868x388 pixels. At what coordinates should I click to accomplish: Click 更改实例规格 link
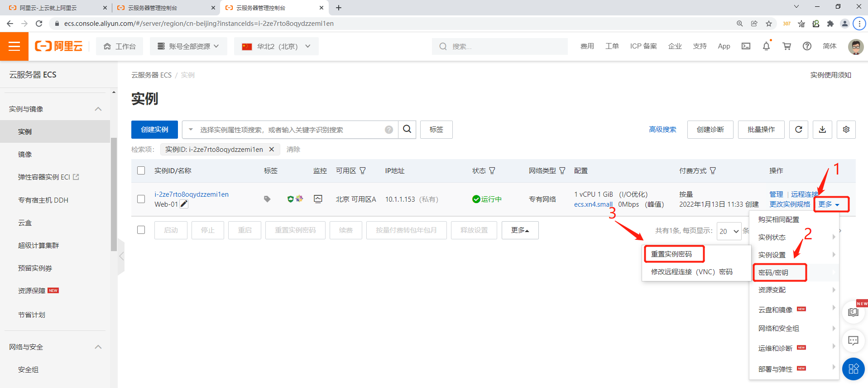pos(790,204)
